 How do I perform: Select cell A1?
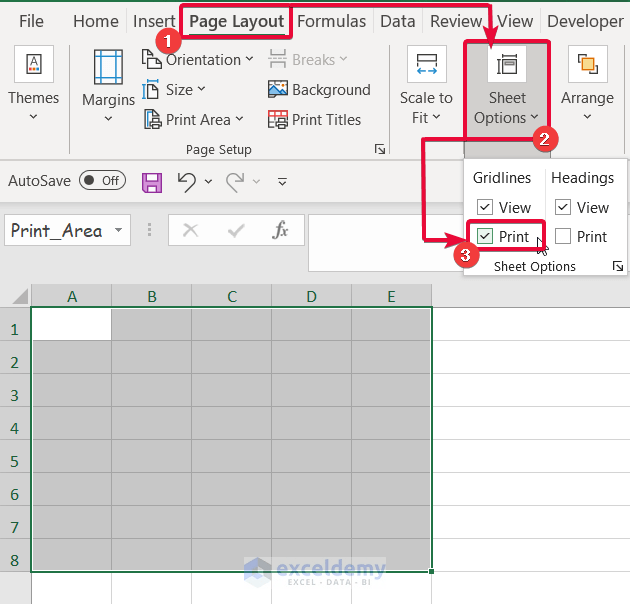[x=72, y=325]
